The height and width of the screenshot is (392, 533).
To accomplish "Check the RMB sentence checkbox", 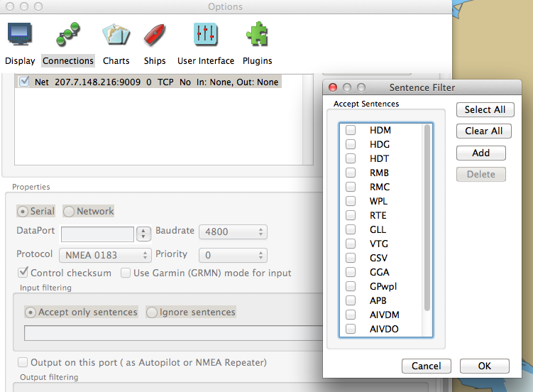I will pyautogui.click(x=351, y=173).
